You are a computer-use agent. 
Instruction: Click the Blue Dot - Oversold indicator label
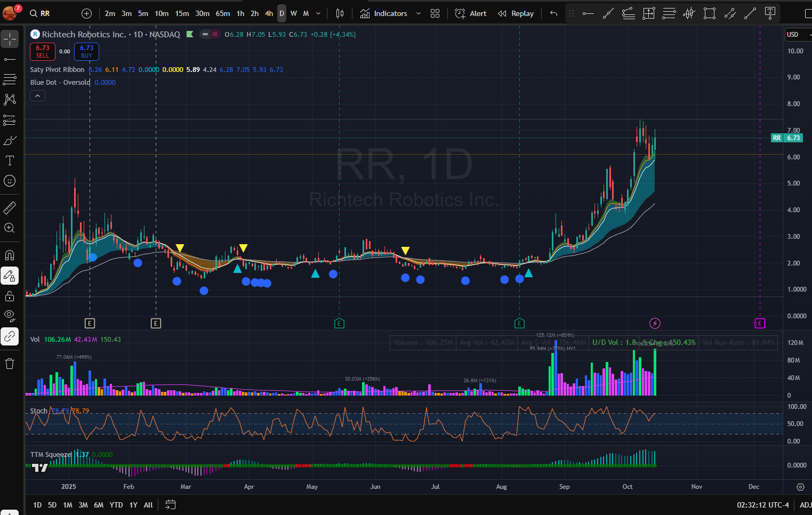(60, 83)
